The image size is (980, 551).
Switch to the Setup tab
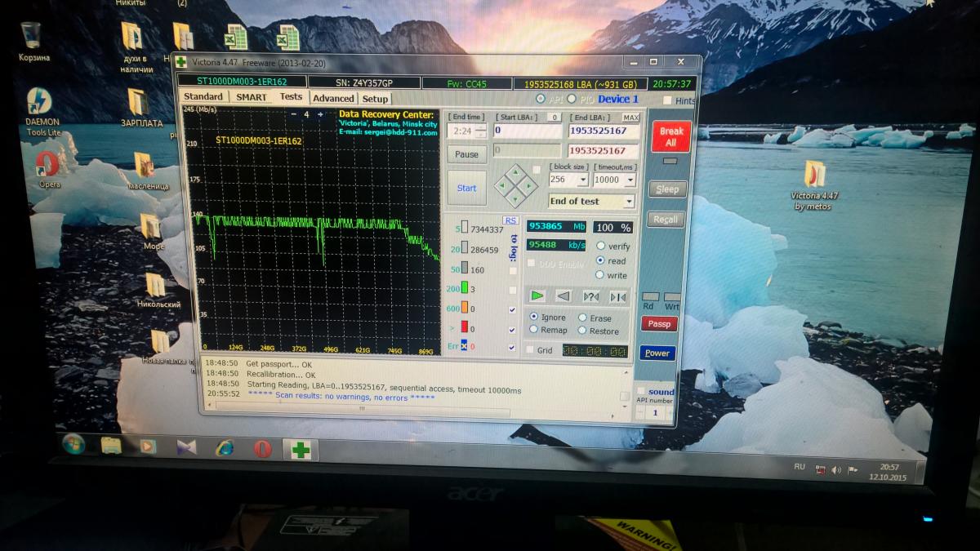tap(376, 100)
